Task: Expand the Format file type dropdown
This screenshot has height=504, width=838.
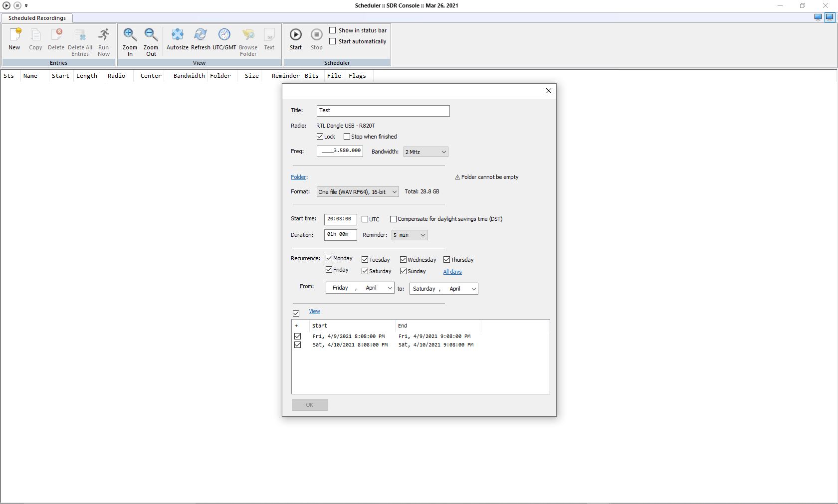Action: click(x=358, y=192)
